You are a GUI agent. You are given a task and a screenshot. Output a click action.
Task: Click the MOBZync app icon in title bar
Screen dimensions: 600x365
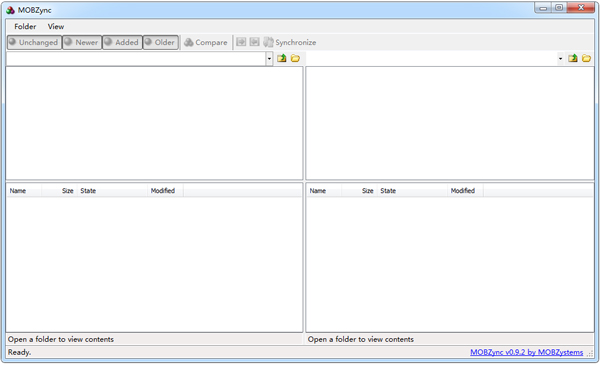pyautogui.click(x=10, y=10)
